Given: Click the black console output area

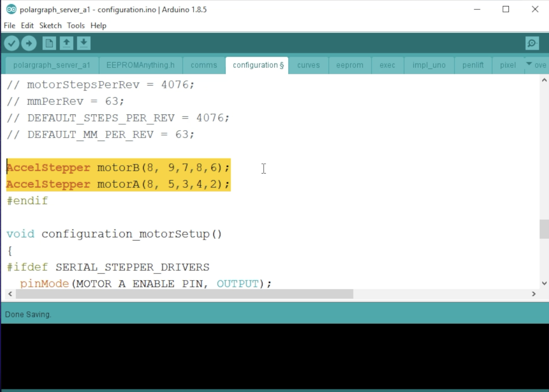Looking at the screenshot, I should (x=274, y=356).
